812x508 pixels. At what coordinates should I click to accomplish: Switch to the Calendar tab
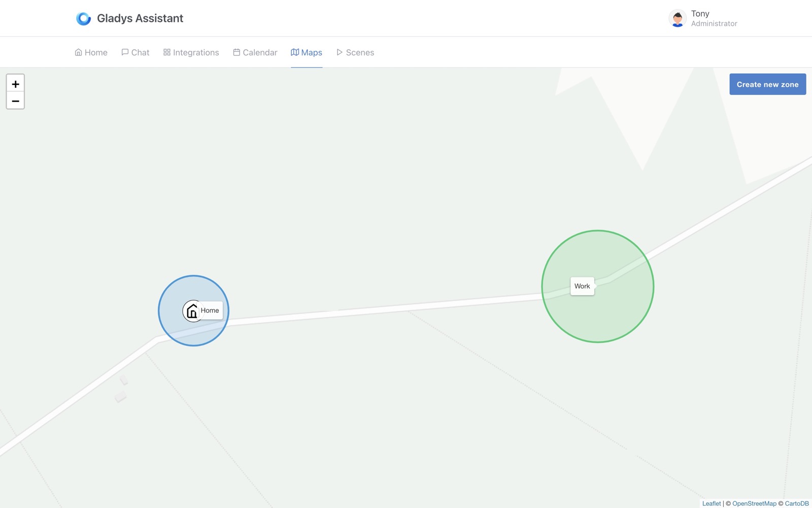(x=255, y=52)
